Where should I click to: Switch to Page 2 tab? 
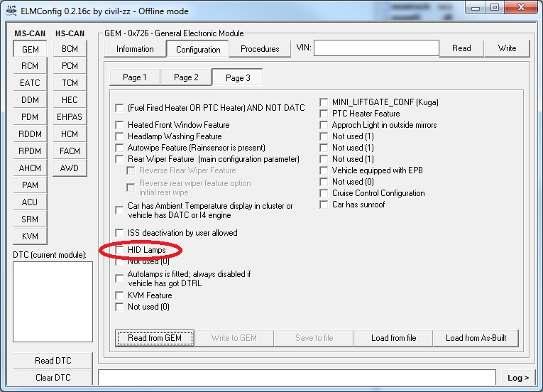click(x=186, y=77)
